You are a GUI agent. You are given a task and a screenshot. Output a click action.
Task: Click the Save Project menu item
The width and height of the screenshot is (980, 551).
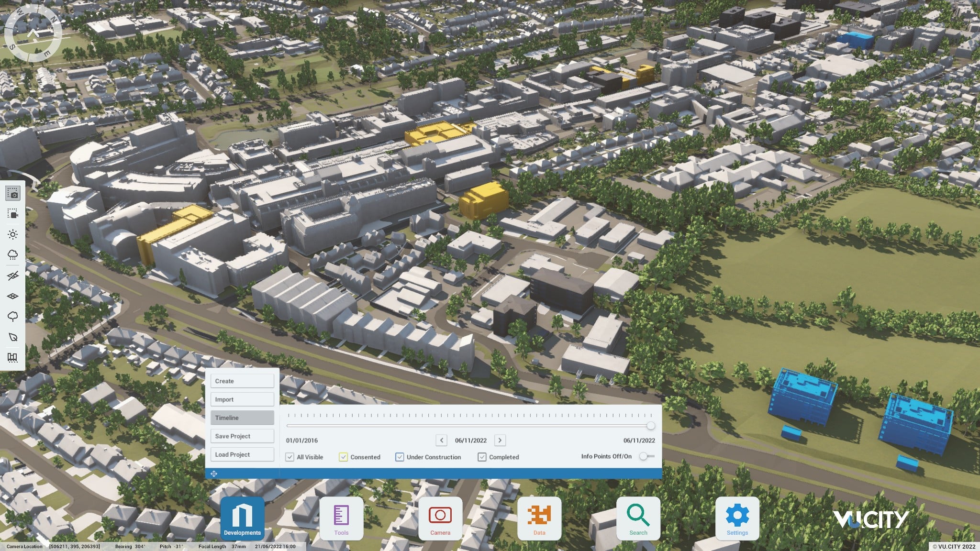(x=242, y=436)
